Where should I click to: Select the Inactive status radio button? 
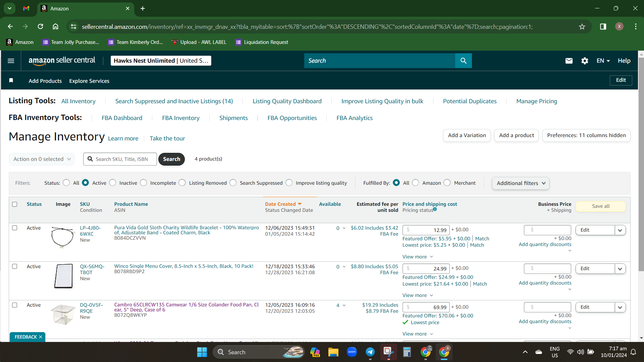click(x=113, y=183)
